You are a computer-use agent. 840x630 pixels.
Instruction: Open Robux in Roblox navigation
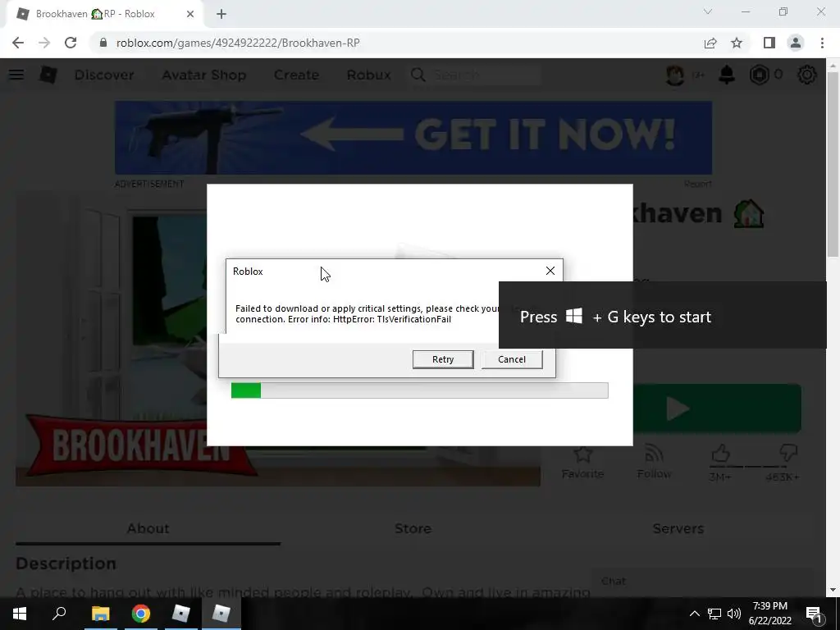point(368,75)
